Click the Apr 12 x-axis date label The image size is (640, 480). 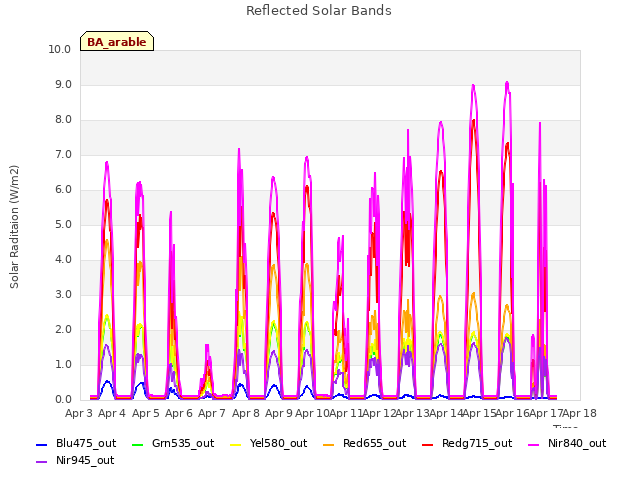(379, 414)
